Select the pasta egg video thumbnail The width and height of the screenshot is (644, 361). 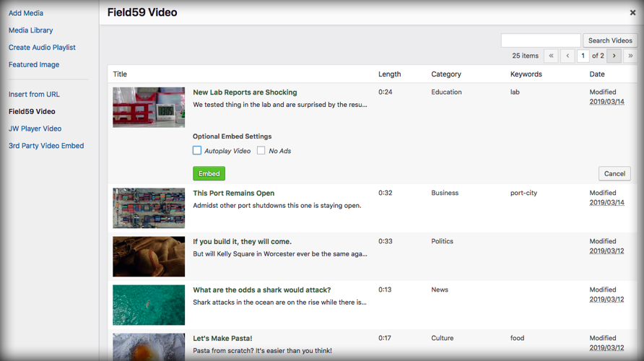[149, 347]
